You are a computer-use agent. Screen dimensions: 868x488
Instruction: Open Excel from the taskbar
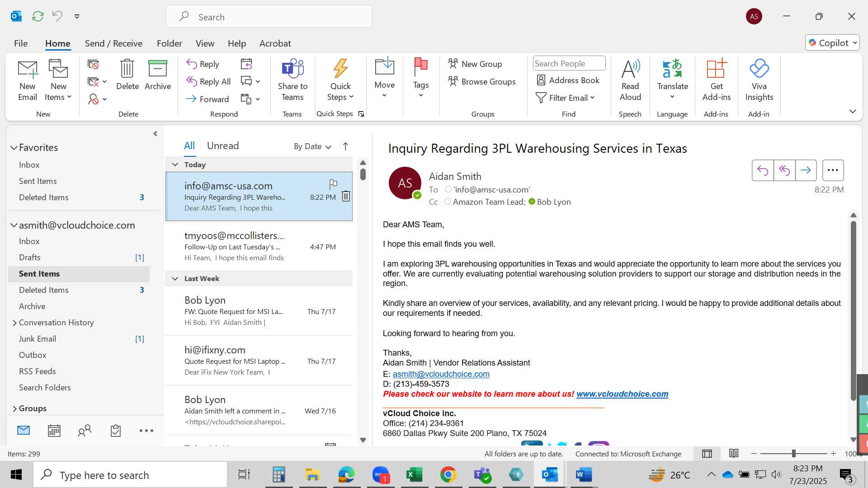[414, 474]
